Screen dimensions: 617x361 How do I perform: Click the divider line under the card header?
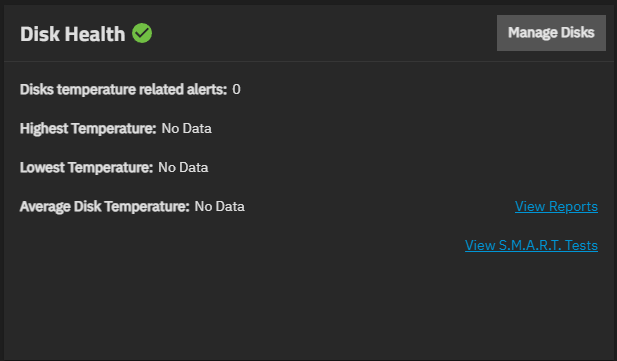[x=308, y=61]
